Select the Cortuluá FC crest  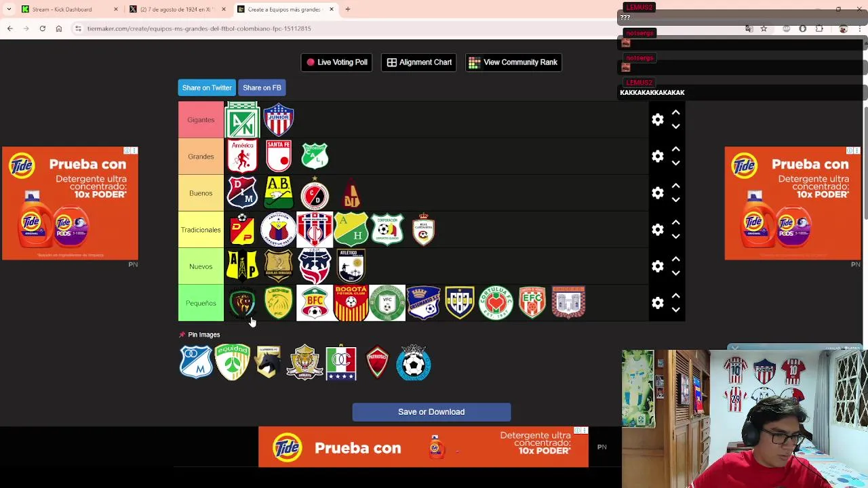(x=496, y=303)
